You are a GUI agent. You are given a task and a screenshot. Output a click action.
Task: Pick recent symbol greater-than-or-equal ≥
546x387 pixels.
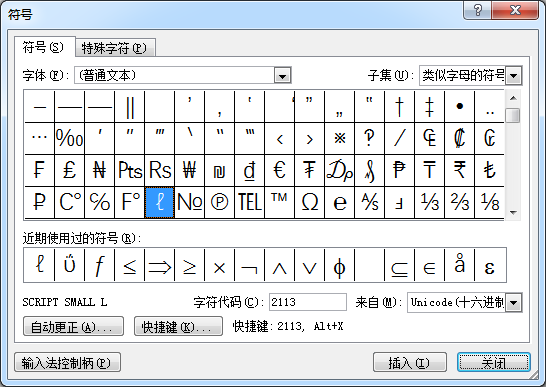[x=189, y=265]
